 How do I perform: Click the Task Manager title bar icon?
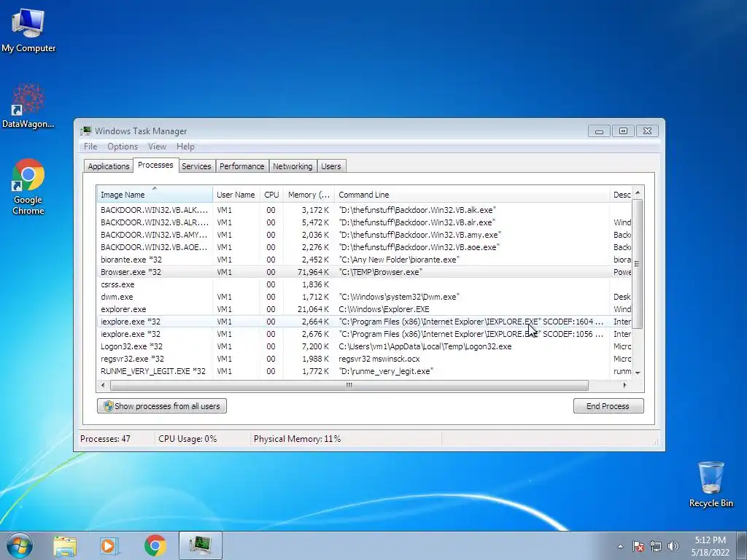tap(86, 131)
